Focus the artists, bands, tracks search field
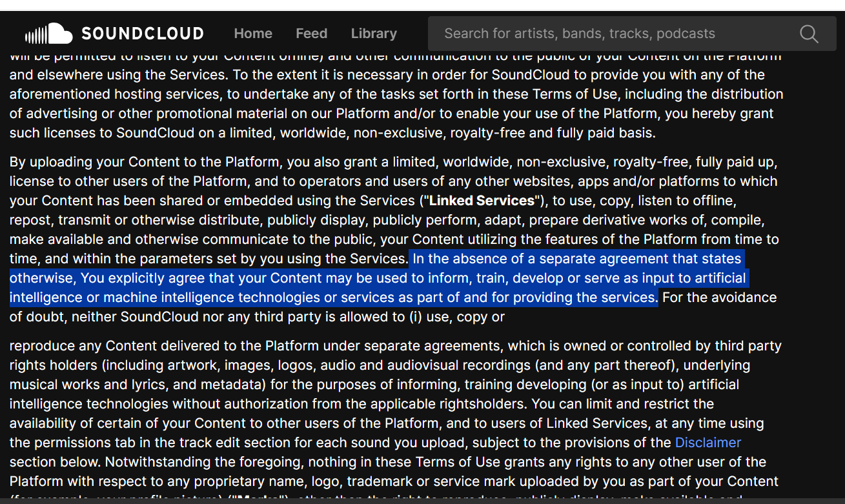 tap(632, 34)
